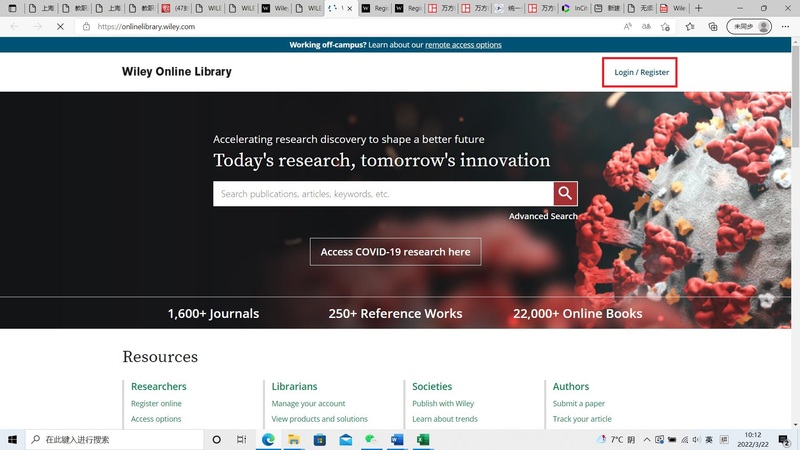Screen dimensions: 800x450
Task: Open the weather widget showing 7°C
Action: (616, 439)
